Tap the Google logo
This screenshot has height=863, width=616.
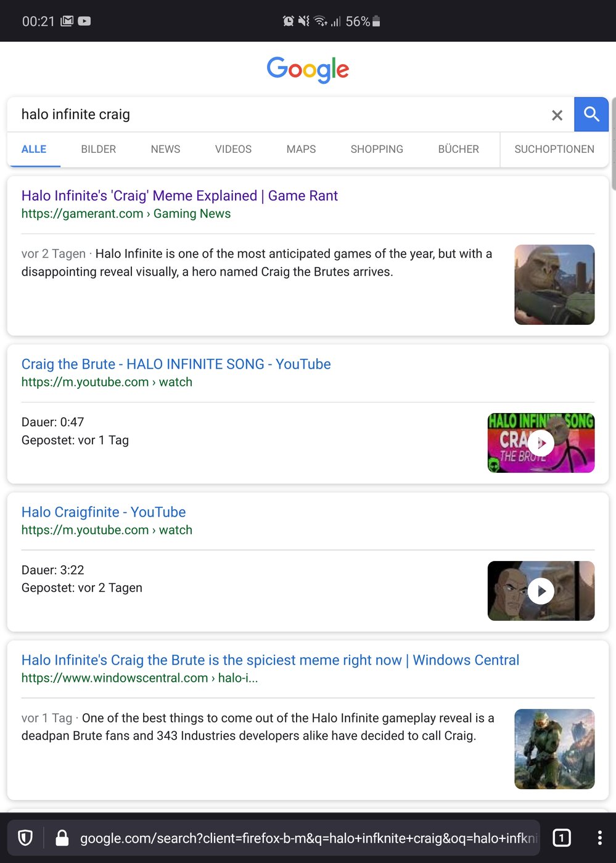point(308,69)
